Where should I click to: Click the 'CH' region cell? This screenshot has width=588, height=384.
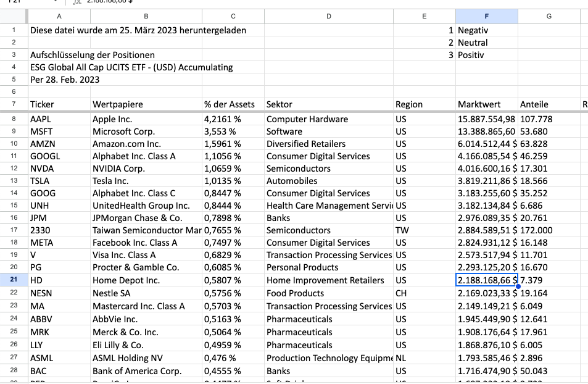point(424,293)
